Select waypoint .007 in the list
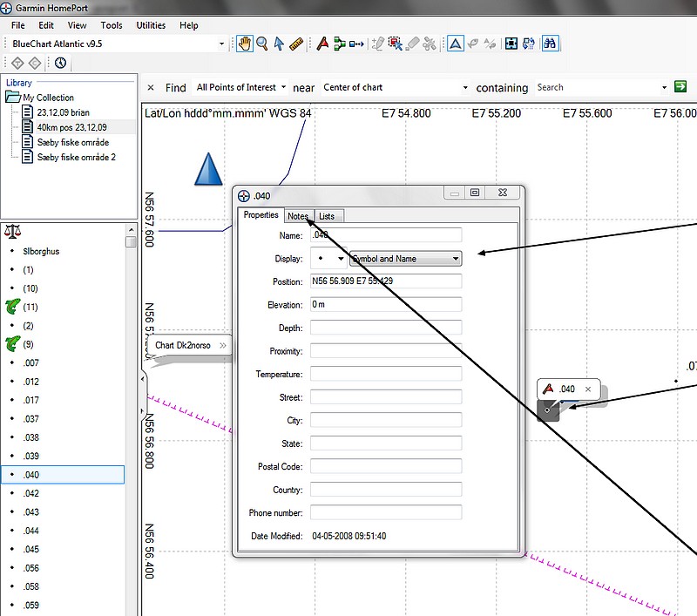The height and width of the screenshot is (616, 697). click(31, 362)
